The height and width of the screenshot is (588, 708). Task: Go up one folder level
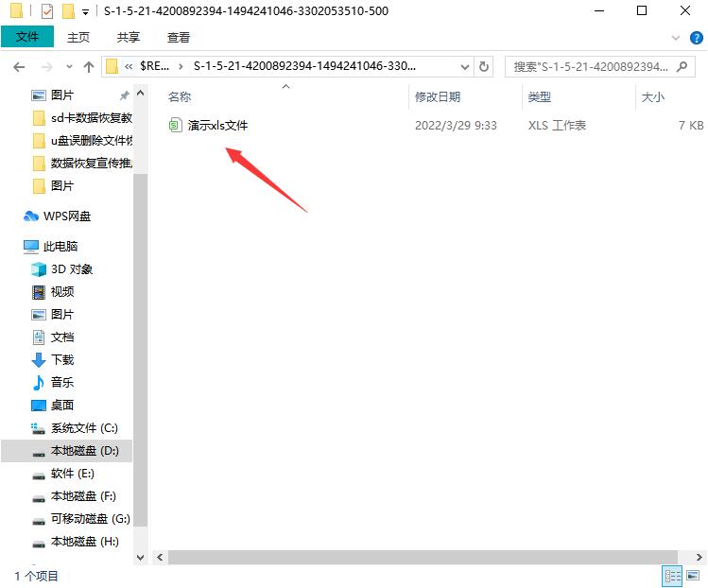click(89, 67)
